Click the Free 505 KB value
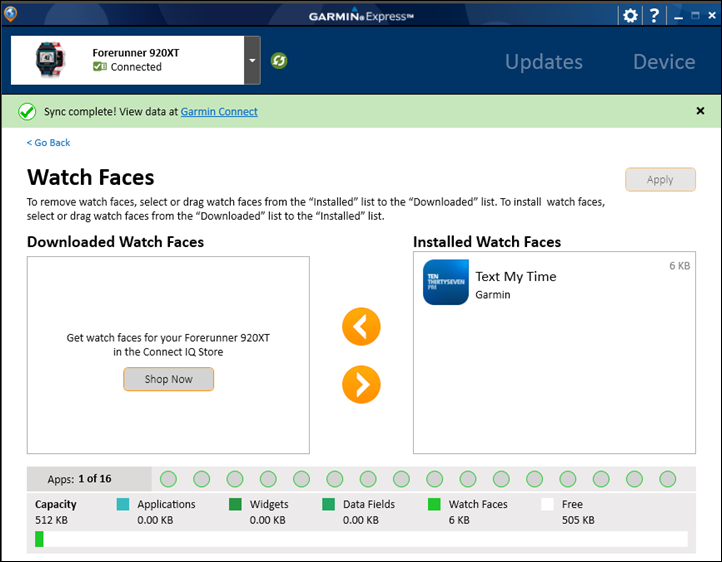The image size is (722, 562). (578, 520)
